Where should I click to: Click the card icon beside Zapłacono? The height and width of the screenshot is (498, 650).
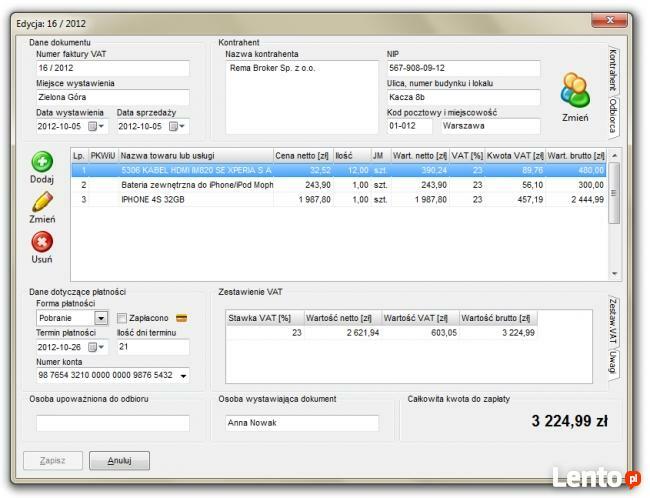pyautogui.click(x=181, y=318)
